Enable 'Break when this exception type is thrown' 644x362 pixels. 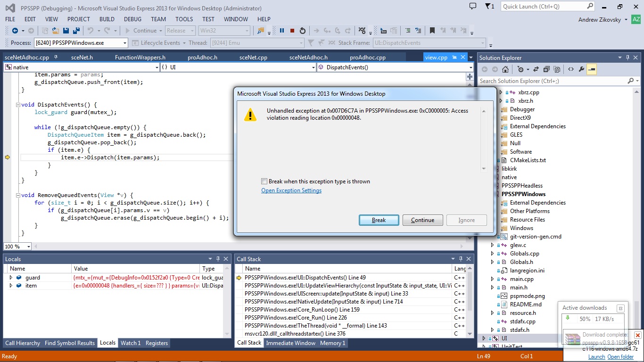point(264,181)
